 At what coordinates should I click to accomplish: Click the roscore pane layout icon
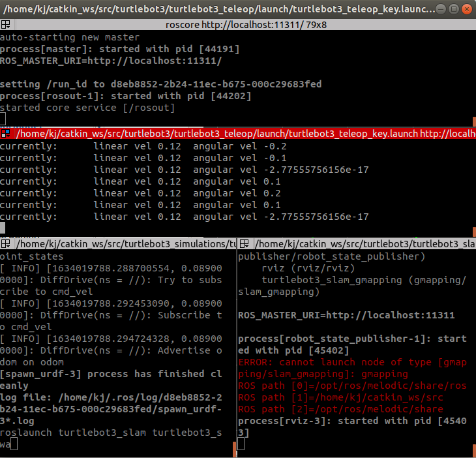[x=5, y=24]
